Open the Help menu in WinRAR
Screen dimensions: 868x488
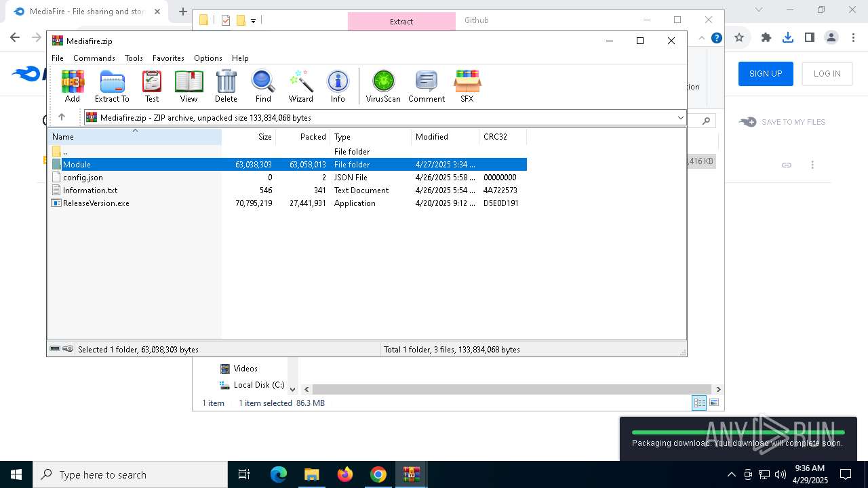pyautogui.click(x=240, y=58)
